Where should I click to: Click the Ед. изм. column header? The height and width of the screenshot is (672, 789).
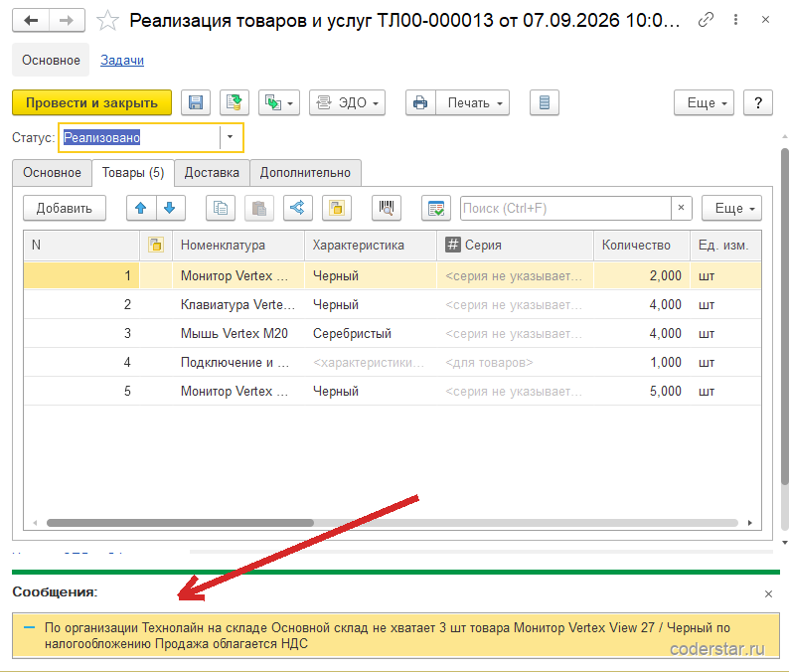pyautogui.click(x=725, y=246)
